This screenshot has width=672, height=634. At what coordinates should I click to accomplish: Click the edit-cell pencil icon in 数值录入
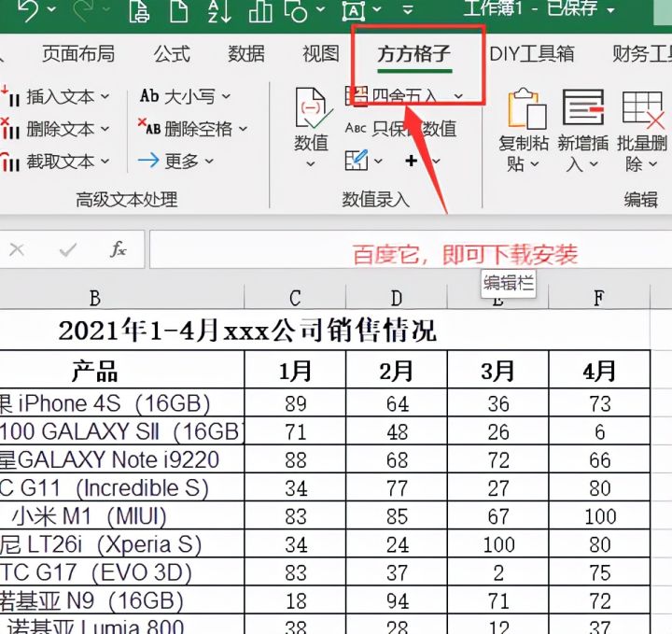point(357,161)
